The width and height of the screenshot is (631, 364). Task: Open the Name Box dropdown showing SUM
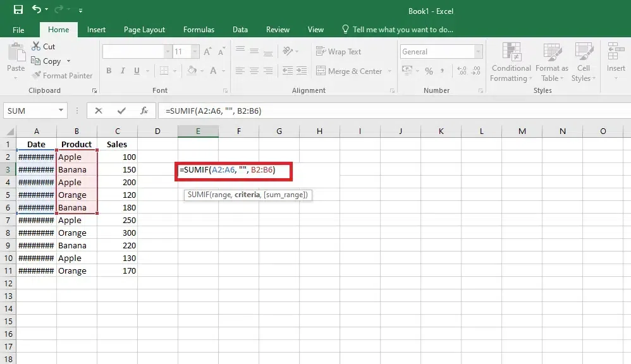61,110
